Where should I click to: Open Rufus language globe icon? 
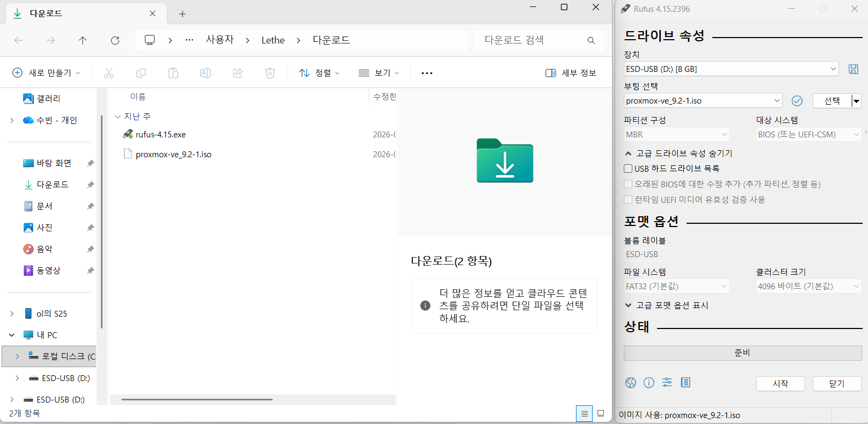click(x=631, y=383)
